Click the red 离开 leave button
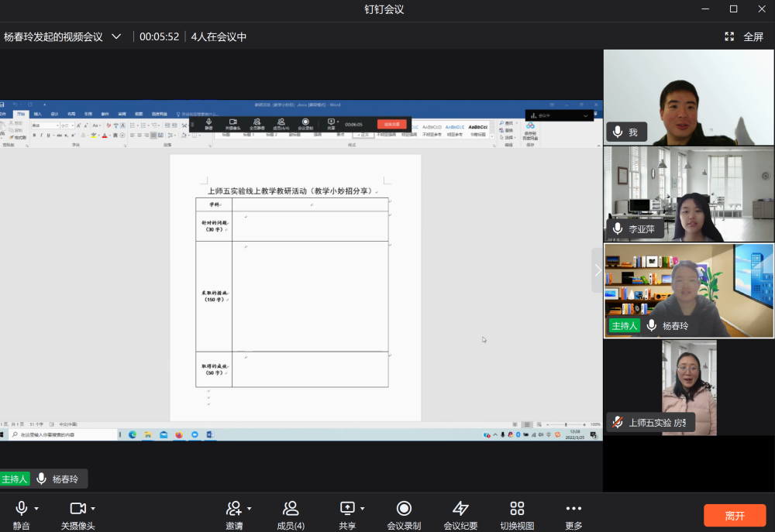This screenshot has width=775, height=532. tap(735, 516)
